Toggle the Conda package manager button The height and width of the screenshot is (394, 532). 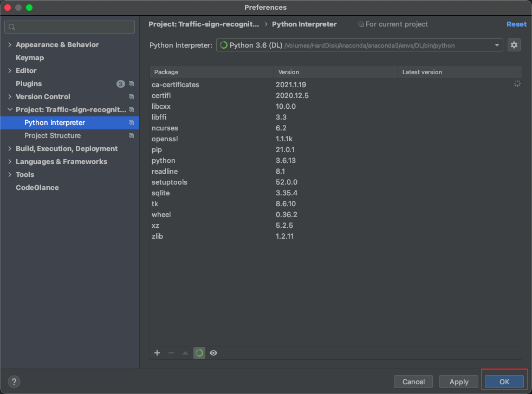click(199, 353)
